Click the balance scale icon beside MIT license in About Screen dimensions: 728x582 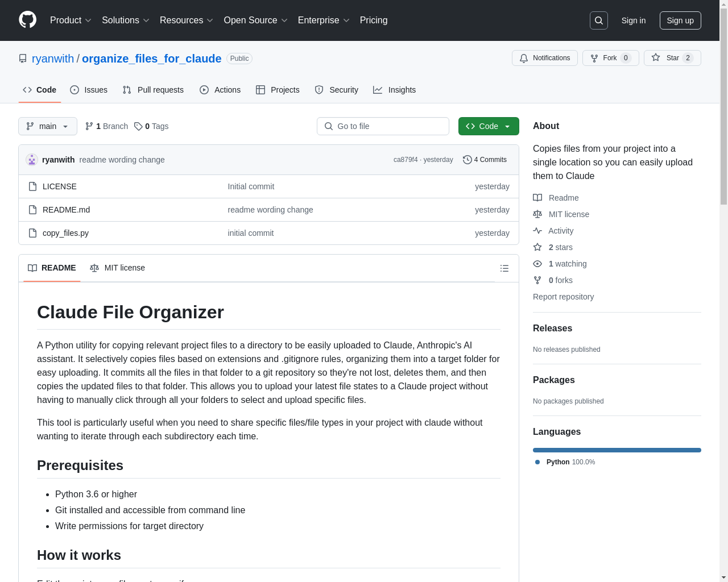[537, 214]
